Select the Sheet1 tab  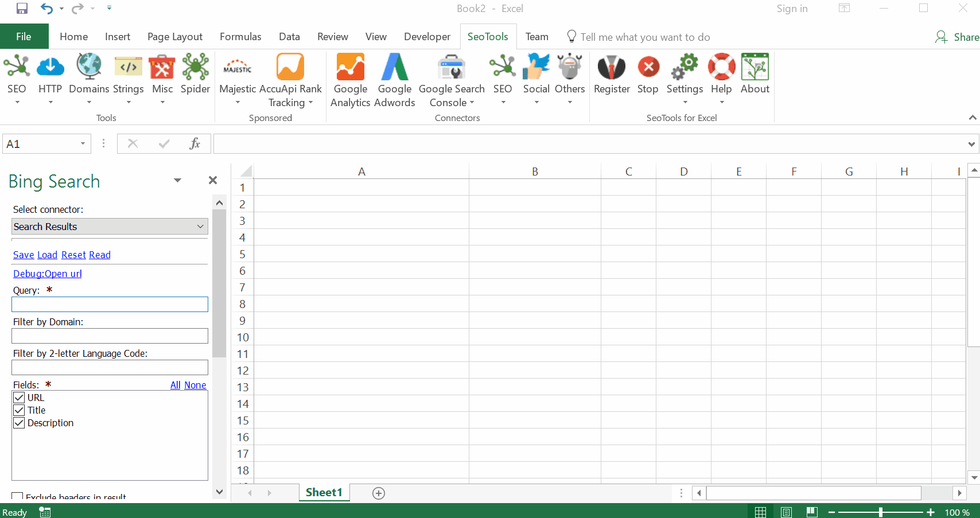(x=324, y=493)
